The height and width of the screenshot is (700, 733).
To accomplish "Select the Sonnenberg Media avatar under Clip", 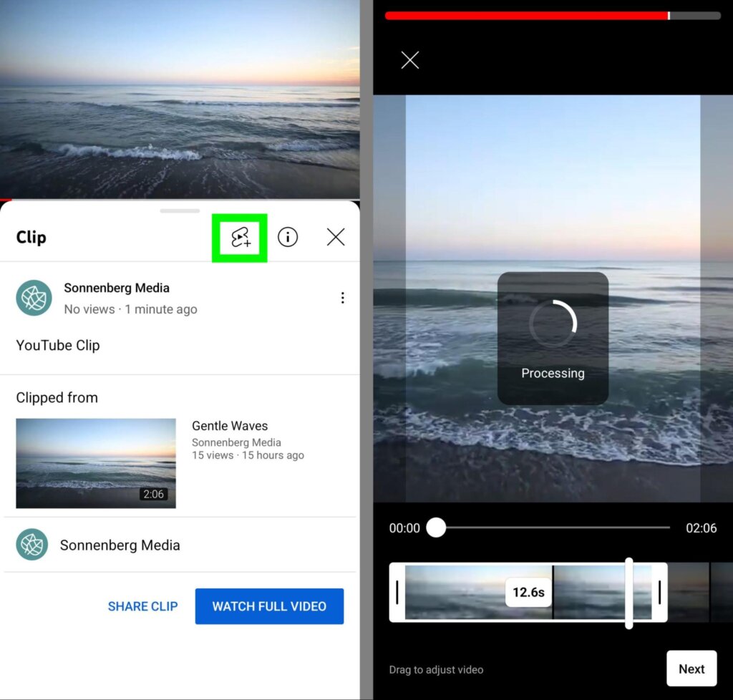I will (x=34, y=298).
